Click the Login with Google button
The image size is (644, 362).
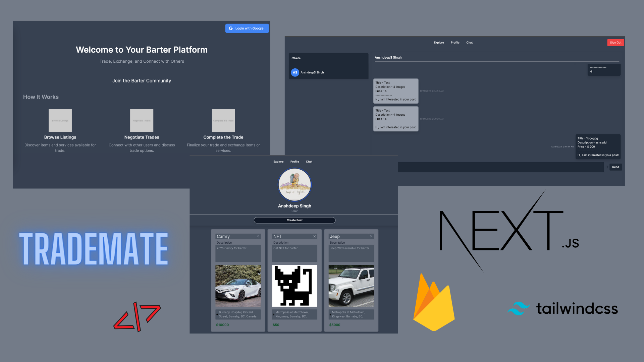pos(247,28)
